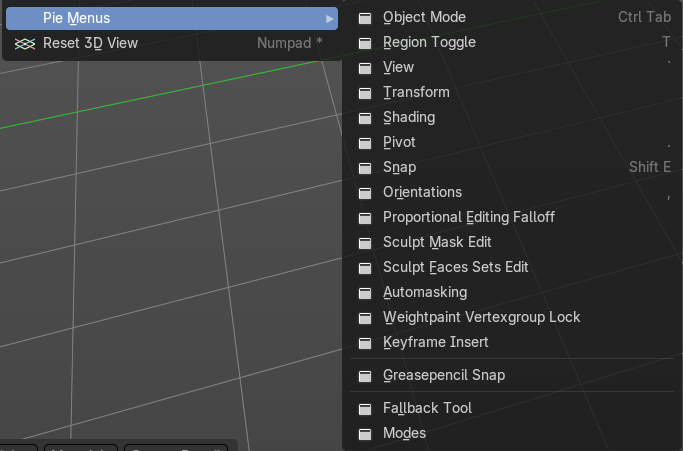Click the icon beside Weightpaint Vertexgroup Lock
683x451 pixels.
[x=365, y=318]
